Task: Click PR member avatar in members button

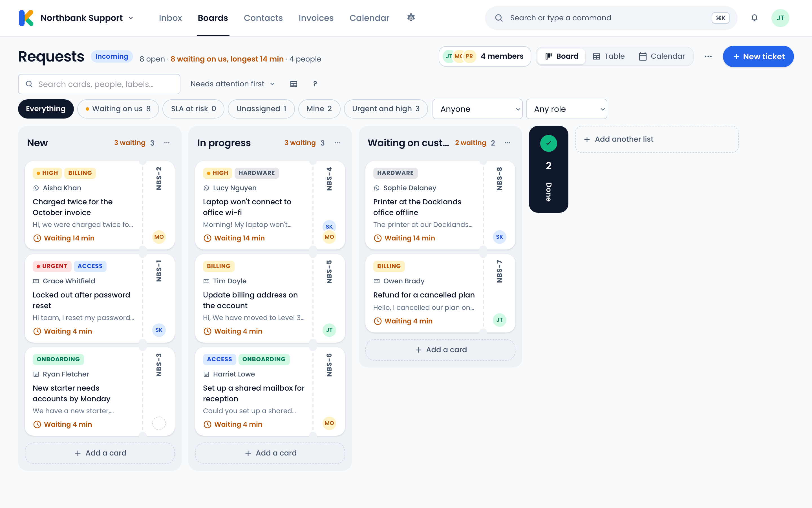Action: [x=469, y=56]
